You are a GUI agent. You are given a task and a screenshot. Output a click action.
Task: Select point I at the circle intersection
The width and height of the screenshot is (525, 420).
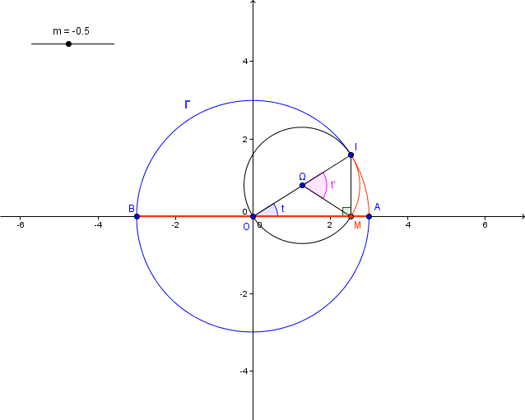(x=351, y=155)
